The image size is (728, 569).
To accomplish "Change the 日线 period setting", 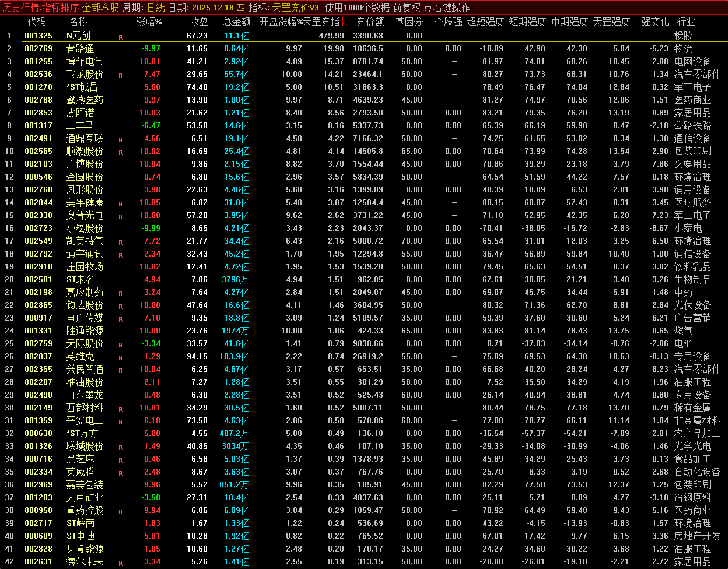I will [x=156, y=8].
